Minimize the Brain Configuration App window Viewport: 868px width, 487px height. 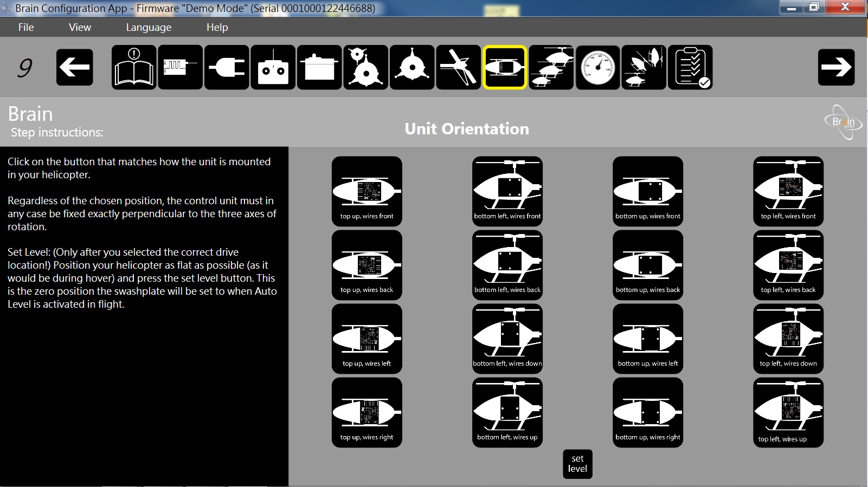[792, 8]
